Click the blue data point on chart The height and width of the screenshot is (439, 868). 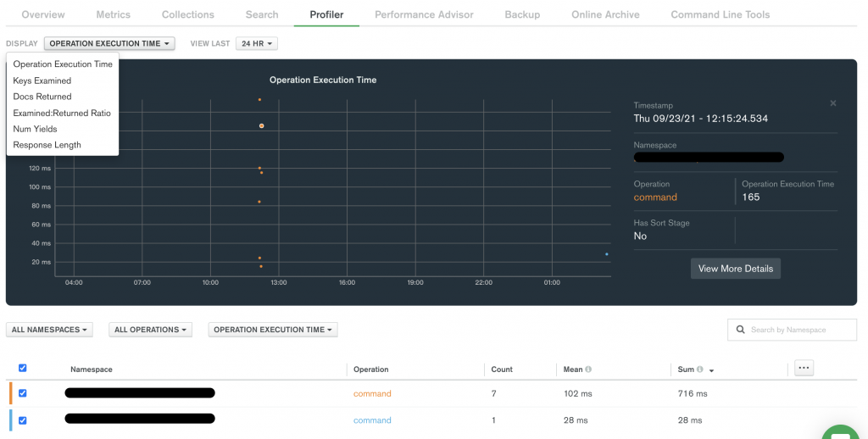point(607,254)
